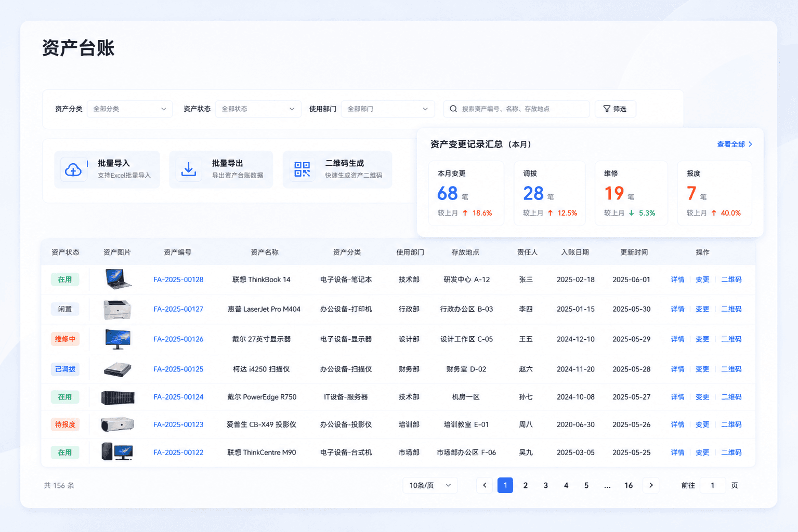This screenshot has width=798, height=532.
Task: Click the QR code icon for 二维码生成
Action: point(302,169)
